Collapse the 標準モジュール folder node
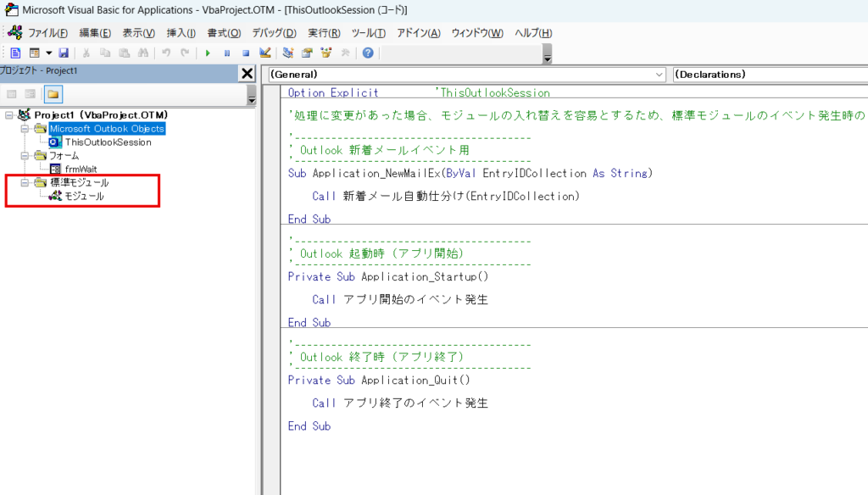Viewport: 868px width, 495px height. click(25, 183)
